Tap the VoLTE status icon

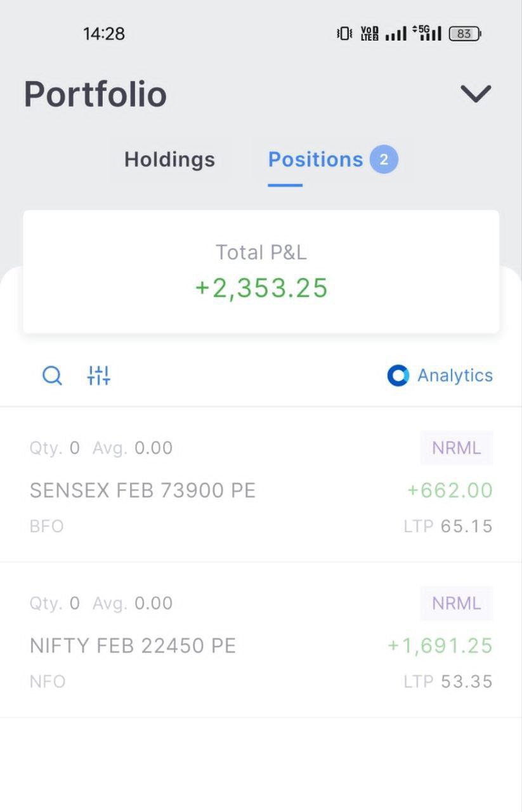[x=369, y=34]
